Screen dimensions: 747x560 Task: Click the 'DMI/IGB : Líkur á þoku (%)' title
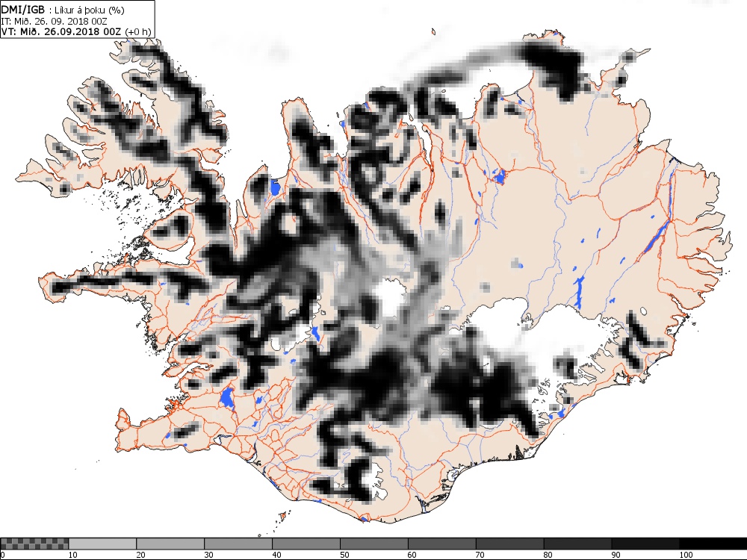(63, 10)
